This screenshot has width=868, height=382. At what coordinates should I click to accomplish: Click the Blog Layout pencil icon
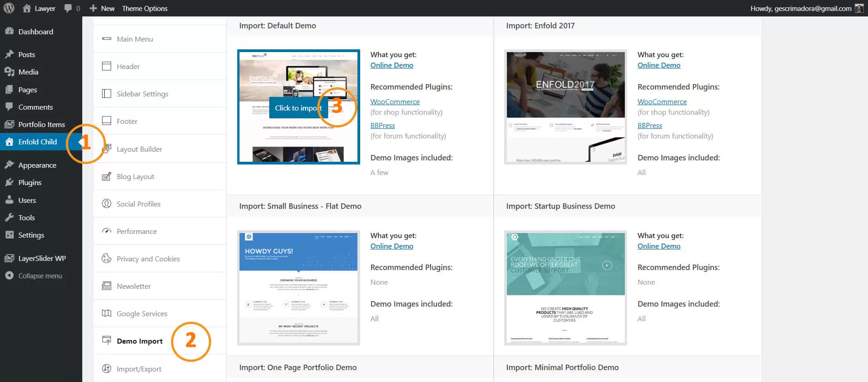pyautogui.click(x=107, y=176)
